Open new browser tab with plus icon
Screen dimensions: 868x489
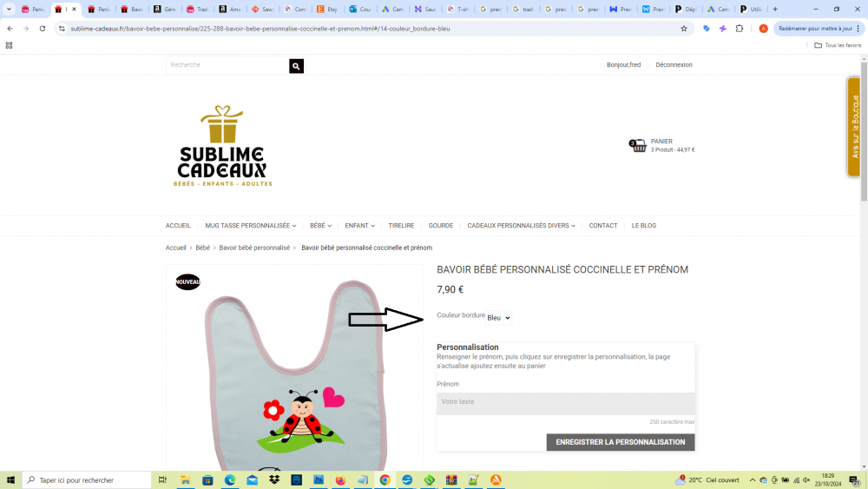click(775, 9)
